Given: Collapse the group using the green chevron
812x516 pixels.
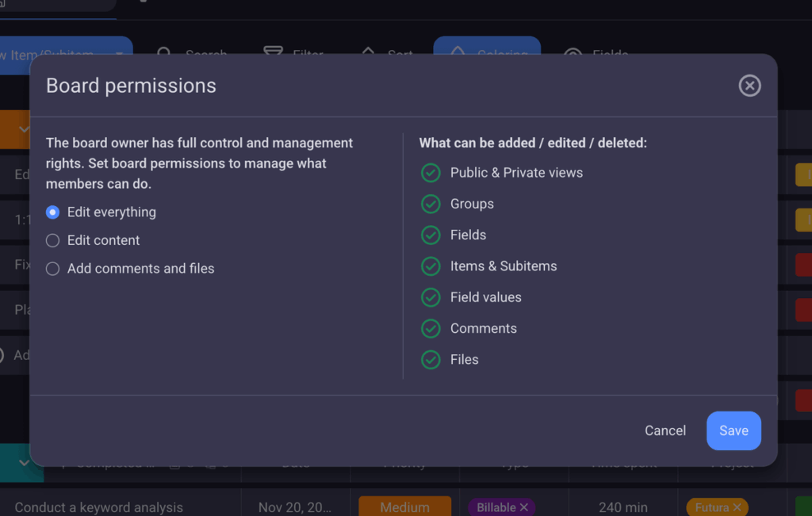Looking at the screenshot, I should pos(22,462).
